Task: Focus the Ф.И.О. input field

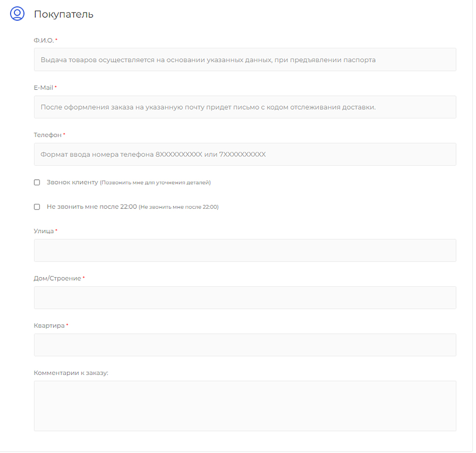Action: pos(245,59)
